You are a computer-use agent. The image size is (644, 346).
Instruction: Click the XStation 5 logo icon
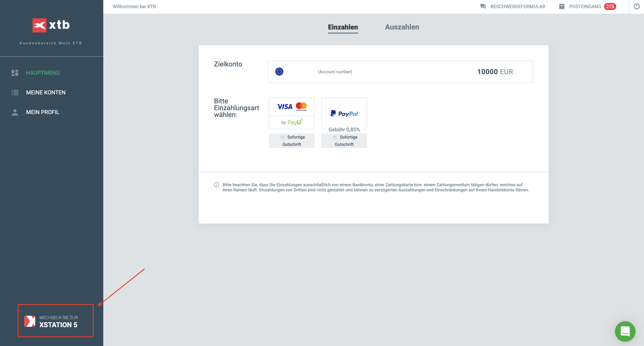point(29,321)
